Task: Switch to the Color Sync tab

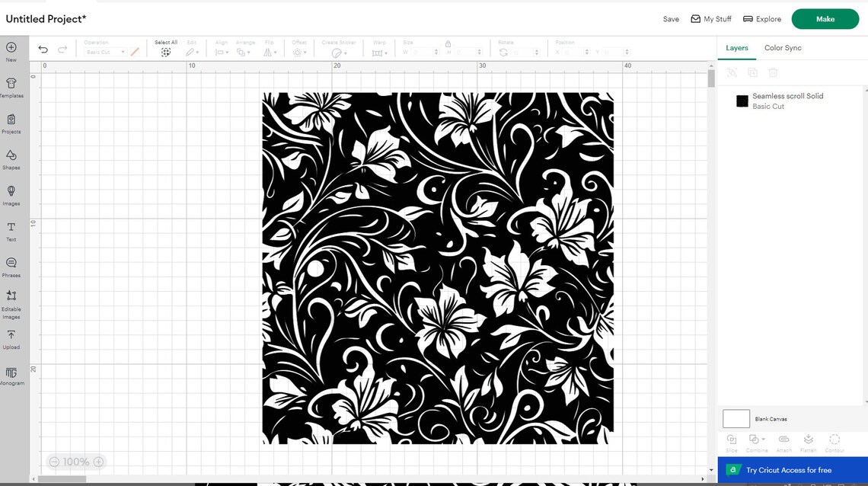Action: pyautogui.click(x=783, y=47)
